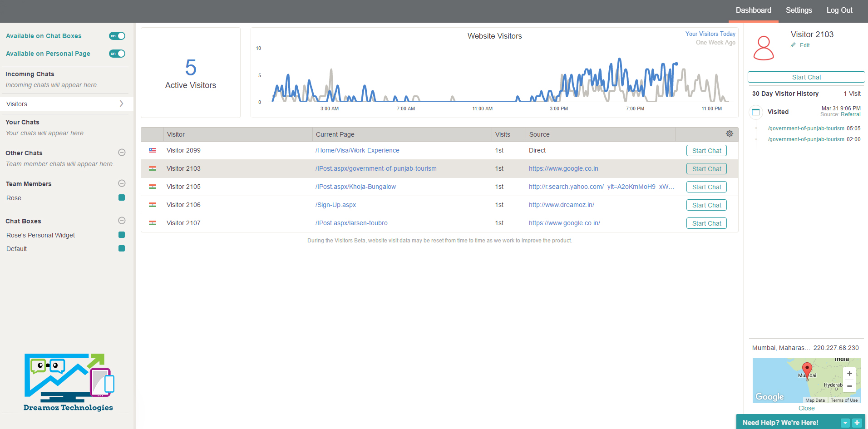Image resolution: width=868 pixels, height=429 pixels.
Task: Zoom in on the map with plus icon
Action: 849,374
